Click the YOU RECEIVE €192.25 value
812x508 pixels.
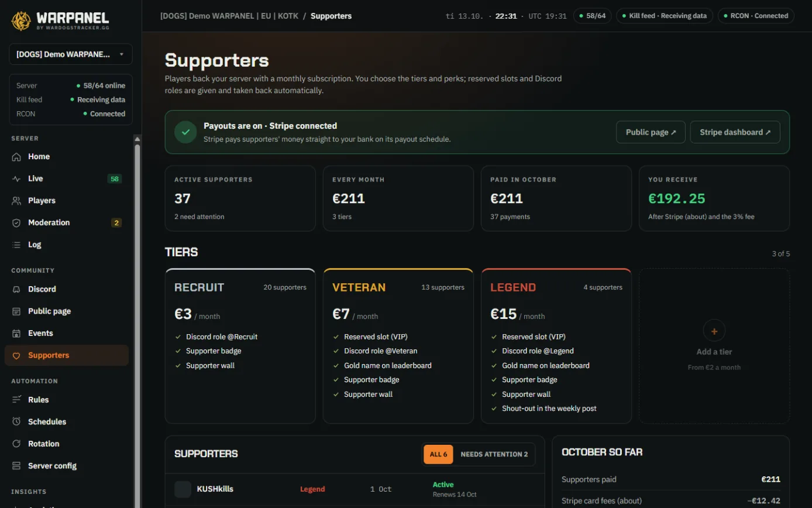[x=677, y=198]
